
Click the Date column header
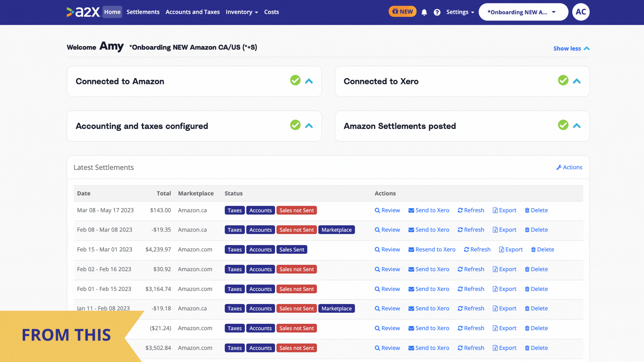[x=84, y=193]
